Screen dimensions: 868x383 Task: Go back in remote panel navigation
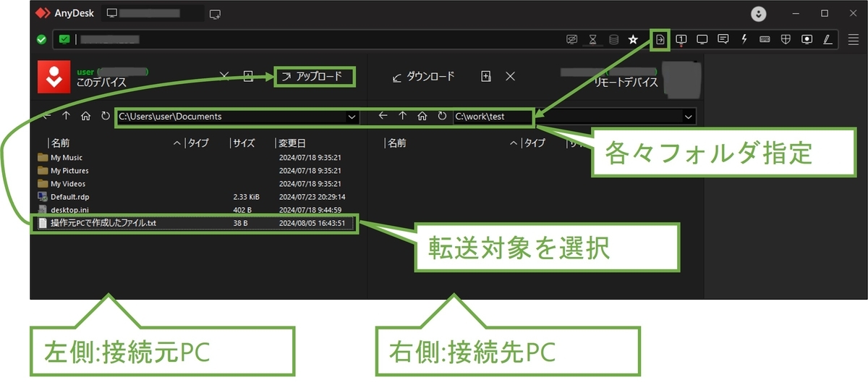[383, 116]
